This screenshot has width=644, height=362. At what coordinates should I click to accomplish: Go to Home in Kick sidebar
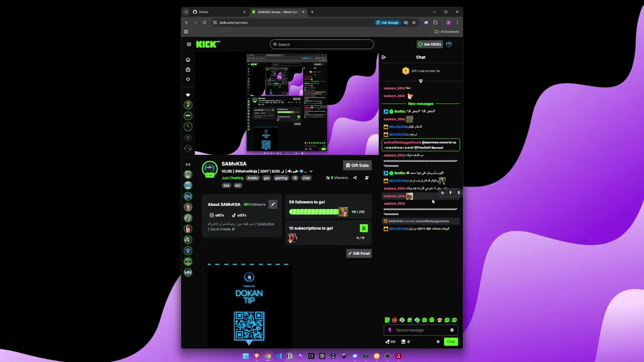188,60
